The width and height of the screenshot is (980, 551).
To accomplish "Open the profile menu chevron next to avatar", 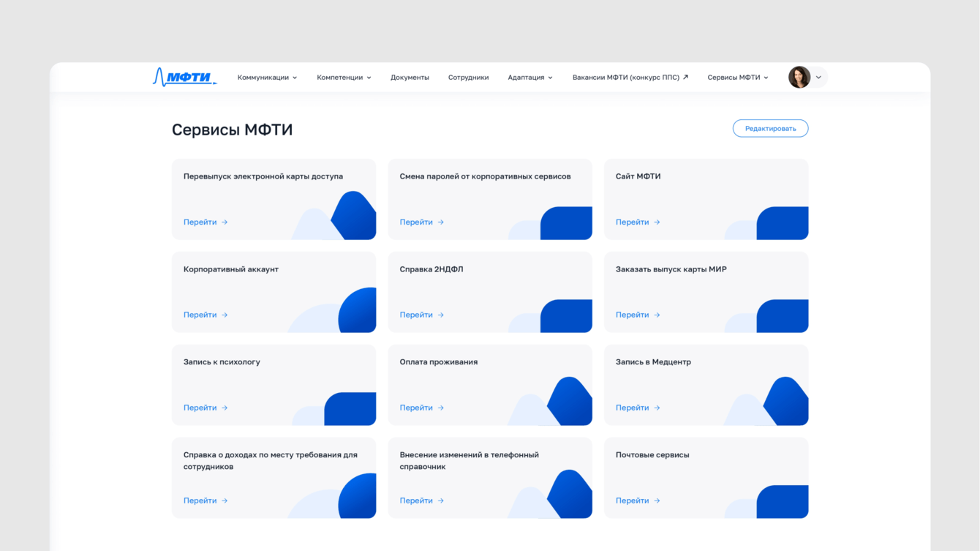I will click(818, 77).
